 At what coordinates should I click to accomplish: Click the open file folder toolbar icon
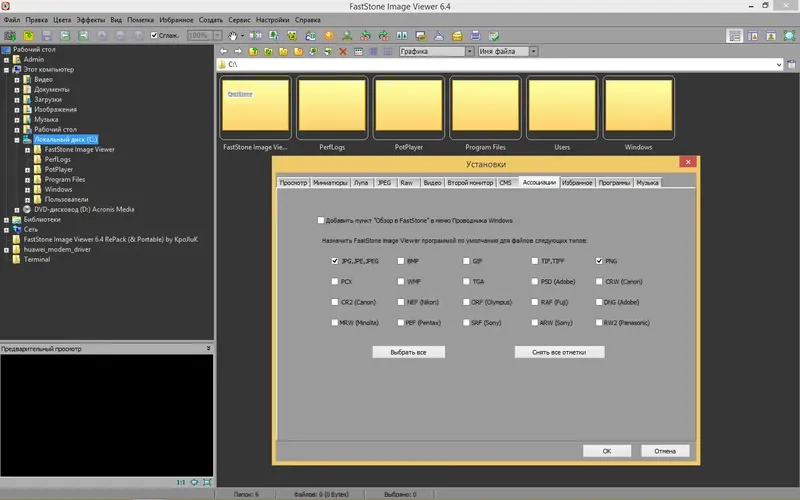29,36
